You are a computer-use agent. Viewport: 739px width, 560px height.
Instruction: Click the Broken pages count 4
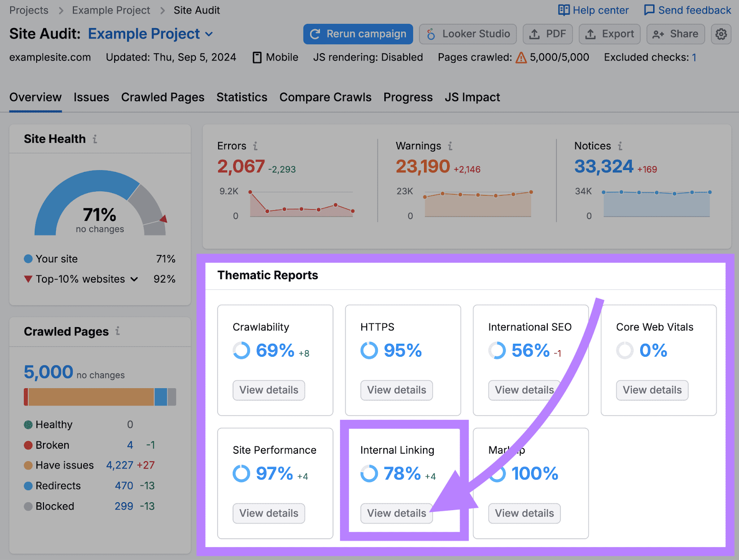(x=130, y=445)
